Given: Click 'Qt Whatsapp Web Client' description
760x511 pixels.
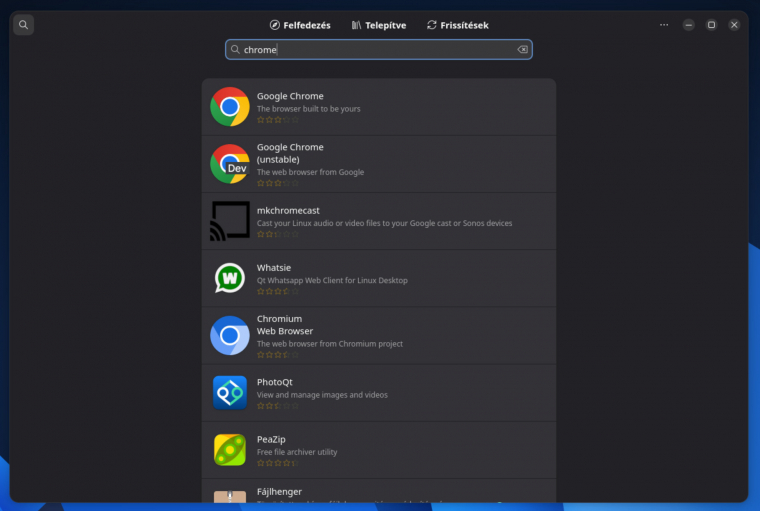Looking at the screenshot, I should pos(332,281).
